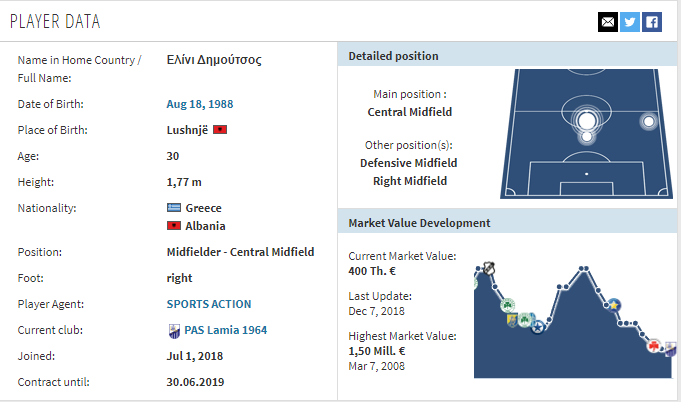This screenshot has height=402, width=681.
Task: Click the Central Midfield marker on pitch
Action: point(587,120)
